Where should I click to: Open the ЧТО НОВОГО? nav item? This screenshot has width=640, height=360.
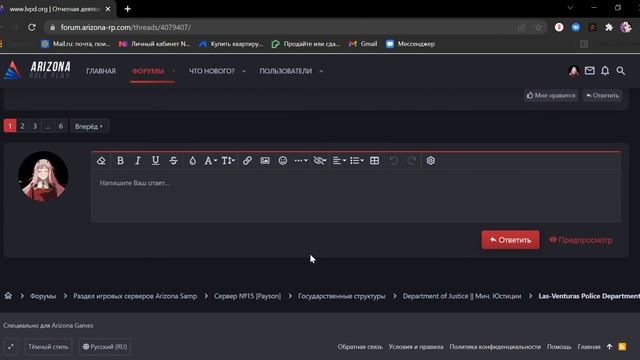[x=212, y=71]
